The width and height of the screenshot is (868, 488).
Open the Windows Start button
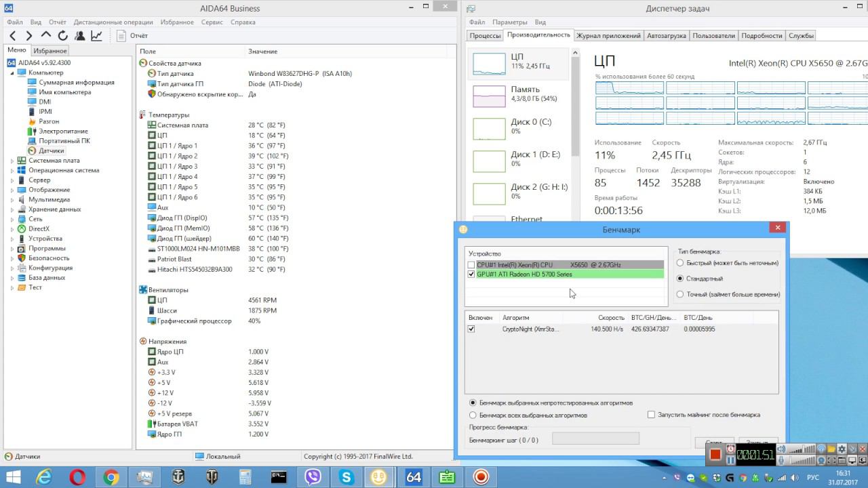pos(12,477)
